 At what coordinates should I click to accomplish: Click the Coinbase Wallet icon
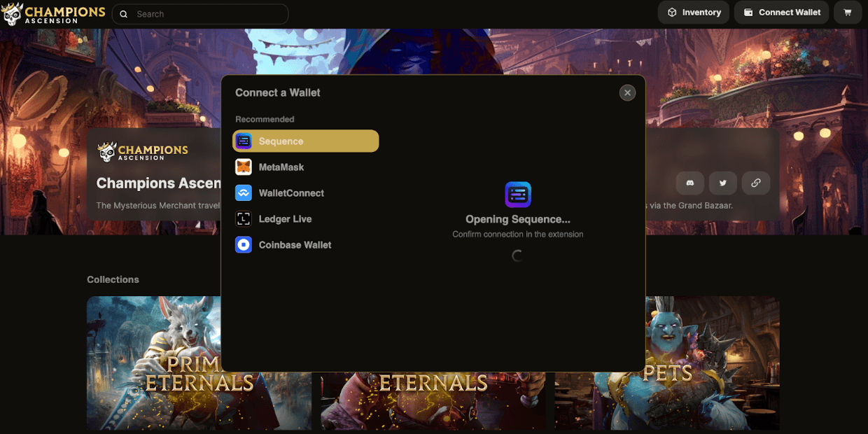point(244,245)
